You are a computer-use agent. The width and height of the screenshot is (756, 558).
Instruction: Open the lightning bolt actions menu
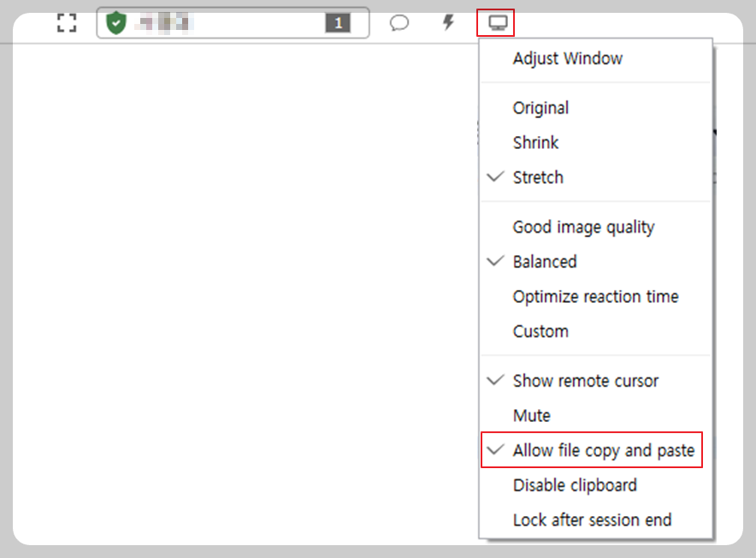coord(448,22)
